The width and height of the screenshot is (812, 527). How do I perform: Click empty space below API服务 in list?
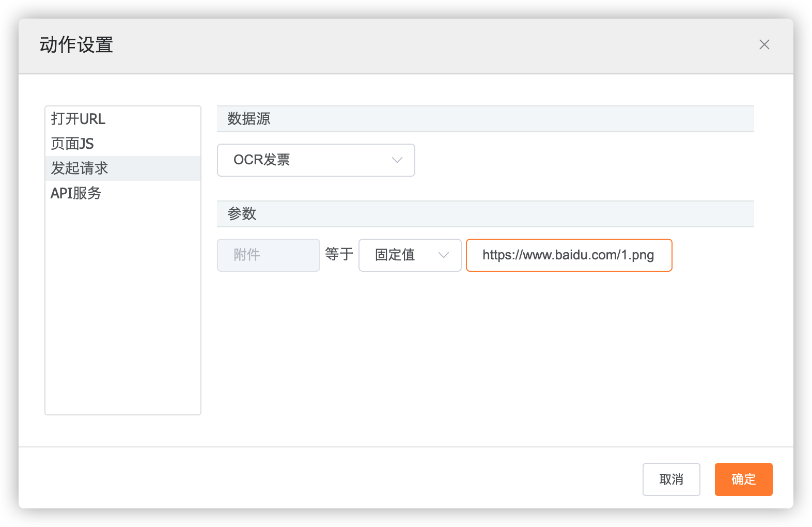[x=123, y=310]
